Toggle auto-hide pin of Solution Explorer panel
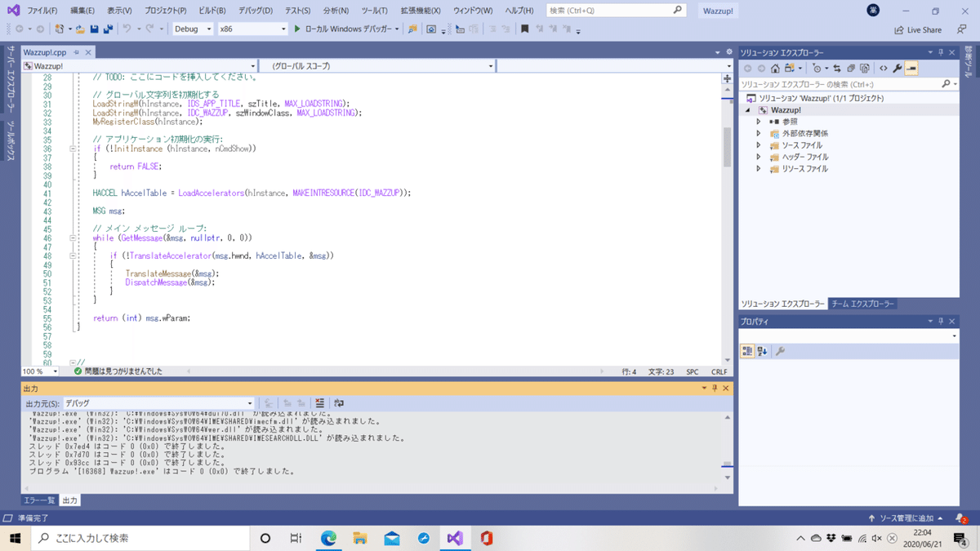Image resolution: width=980 pixels, height=551 pixels. (941, 52)
